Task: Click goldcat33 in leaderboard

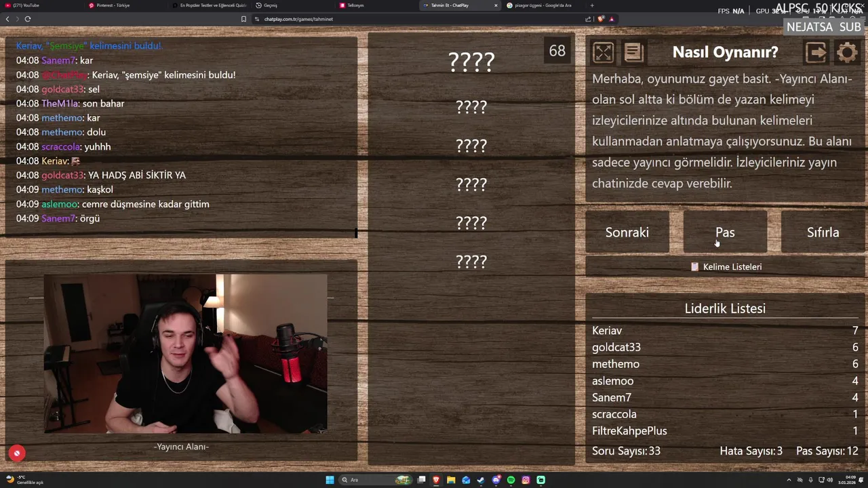Action: point(616,347)
